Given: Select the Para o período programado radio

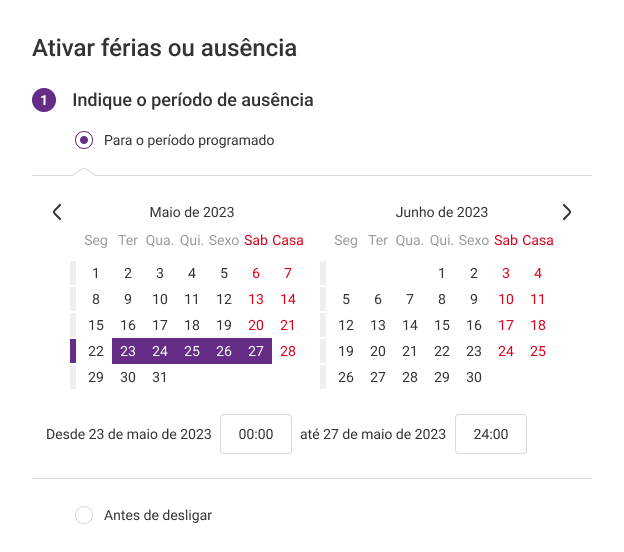Looking at the screenshot, I should tap(84, 140).
